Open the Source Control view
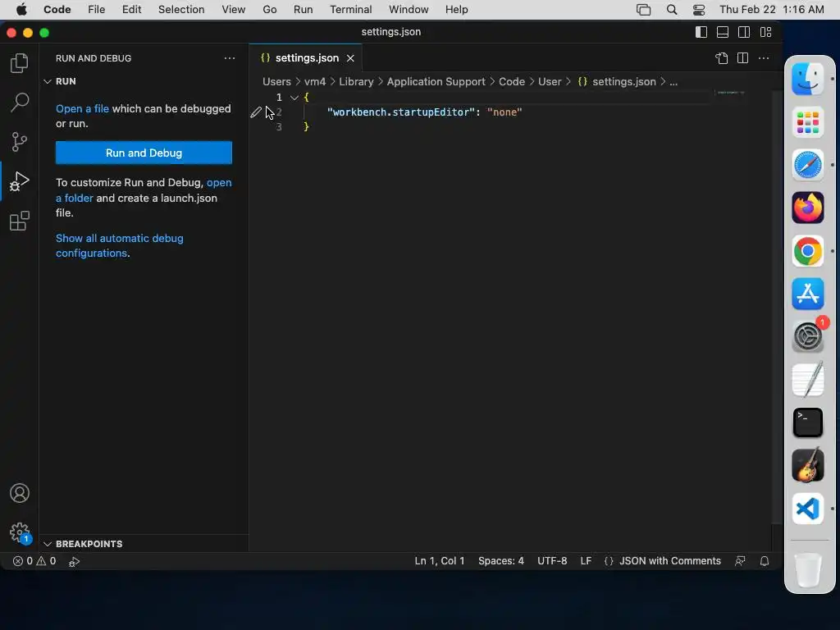The height and width of the screenshot is (630, 840). tap(20, 142)
